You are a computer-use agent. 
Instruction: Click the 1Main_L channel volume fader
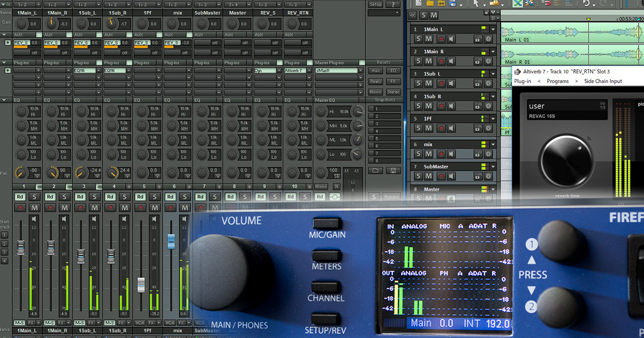[20, 247]
